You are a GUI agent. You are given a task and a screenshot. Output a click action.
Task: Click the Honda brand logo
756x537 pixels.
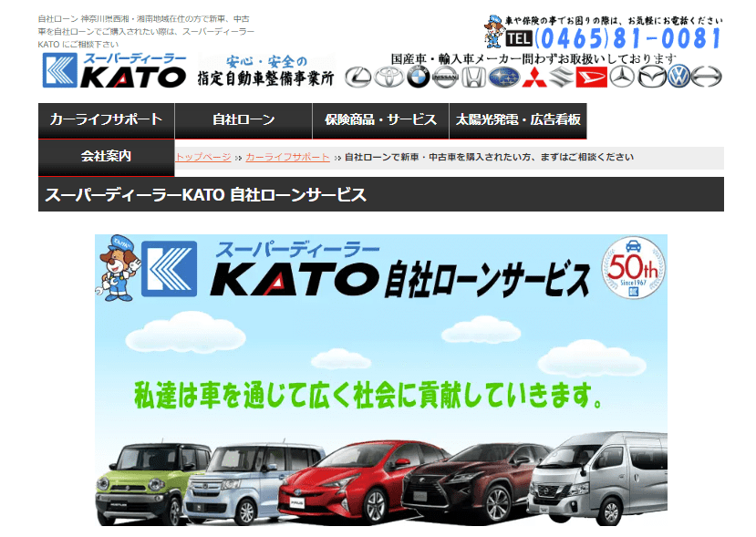(473, 77)
